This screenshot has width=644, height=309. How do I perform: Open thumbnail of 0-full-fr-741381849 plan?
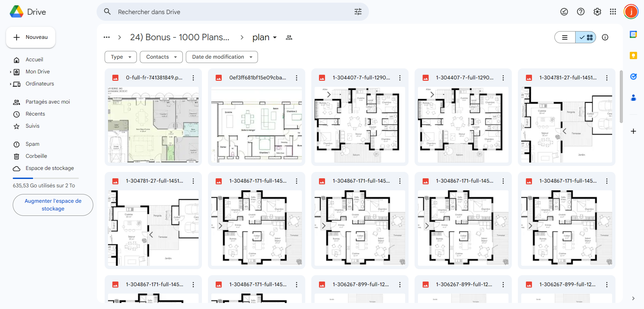click(x=153, y=125)
